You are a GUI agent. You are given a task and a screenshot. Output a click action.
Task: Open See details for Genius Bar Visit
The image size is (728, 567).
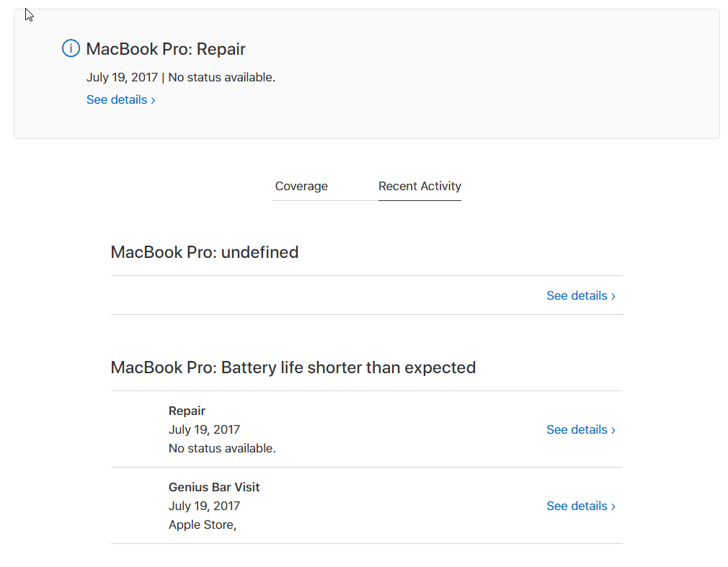tap(581, 506)
